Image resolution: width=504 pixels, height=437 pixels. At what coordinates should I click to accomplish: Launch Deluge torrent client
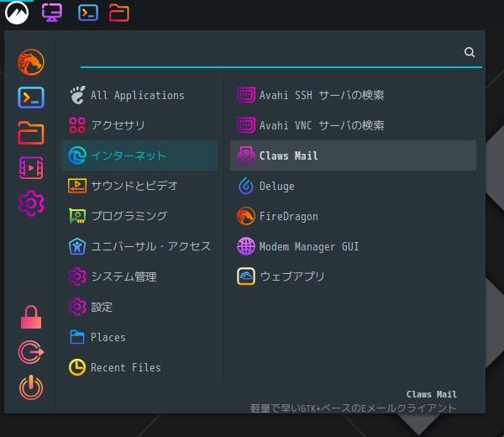coord(354,186)
